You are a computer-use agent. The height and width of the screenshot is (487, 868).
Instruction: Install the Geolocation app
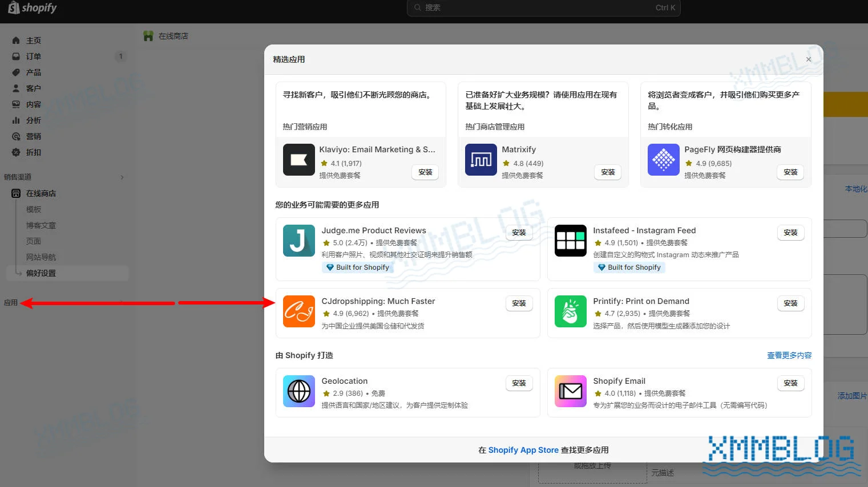point(519,383)
